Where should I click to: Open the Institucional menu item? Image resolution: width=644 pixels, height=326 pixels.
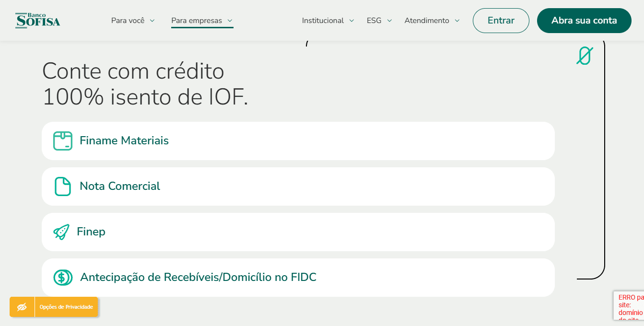[x=323, y=21]
